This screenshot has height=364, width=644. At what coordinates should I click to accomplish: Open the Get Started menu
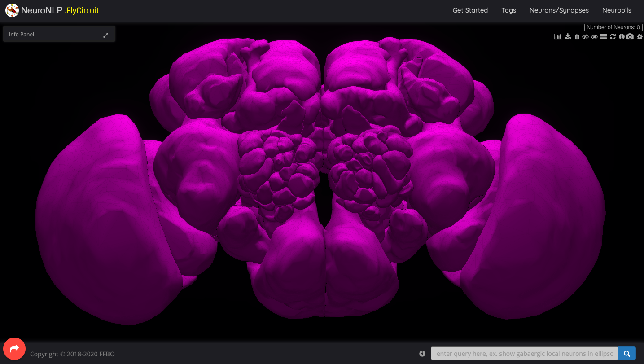[470, 10]
